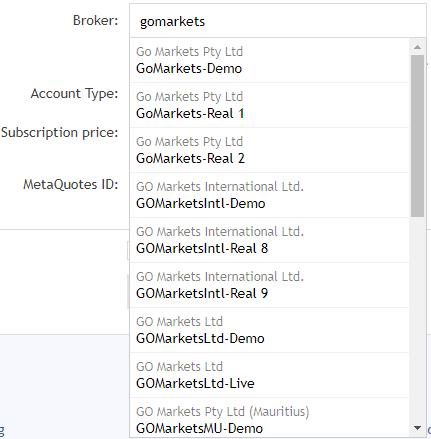Select GOMarketsMU-Demo at the list bottom
Image resolution: width=431 pixels, height=439 pixels.
(269, 417)
